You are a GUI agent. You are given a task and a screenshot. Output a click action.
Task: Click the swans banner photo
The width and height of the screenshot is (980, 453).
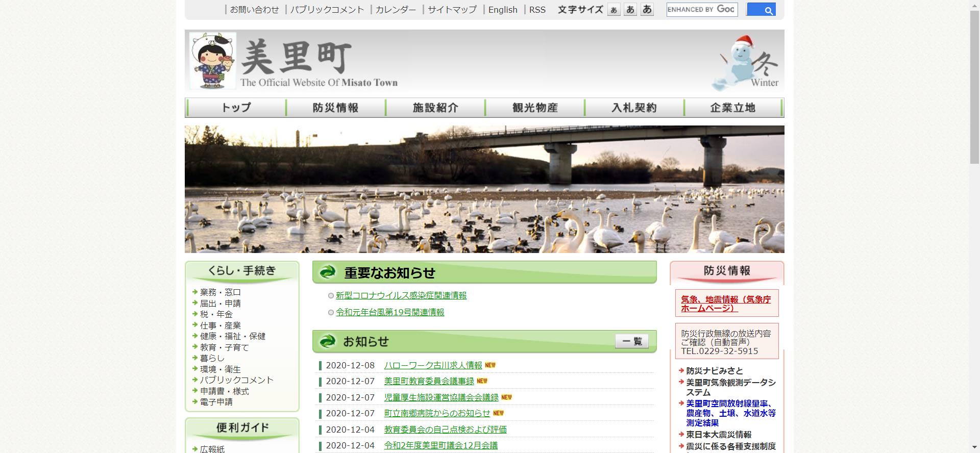pyautogui.click(x=484, y=189)
